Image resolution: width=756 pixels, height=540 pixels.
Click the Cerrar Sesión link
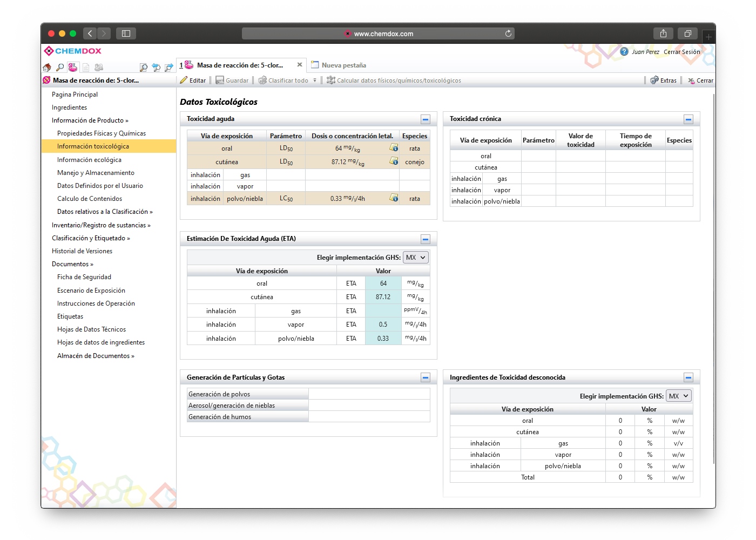click(x=681, y=52)
